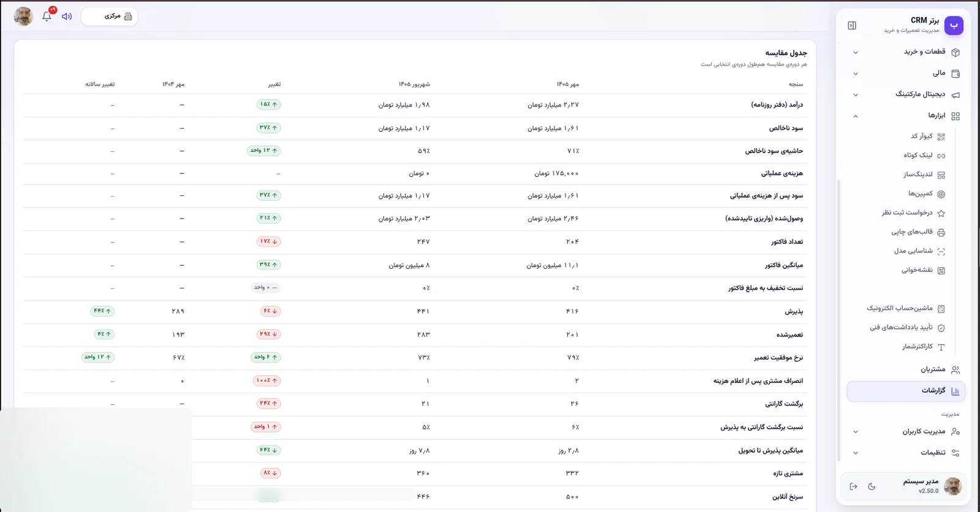This screenshot has height=512, width=980.
Task: Click the درآمد (دفتر روزنامه) row label
Action: [777, 105]
